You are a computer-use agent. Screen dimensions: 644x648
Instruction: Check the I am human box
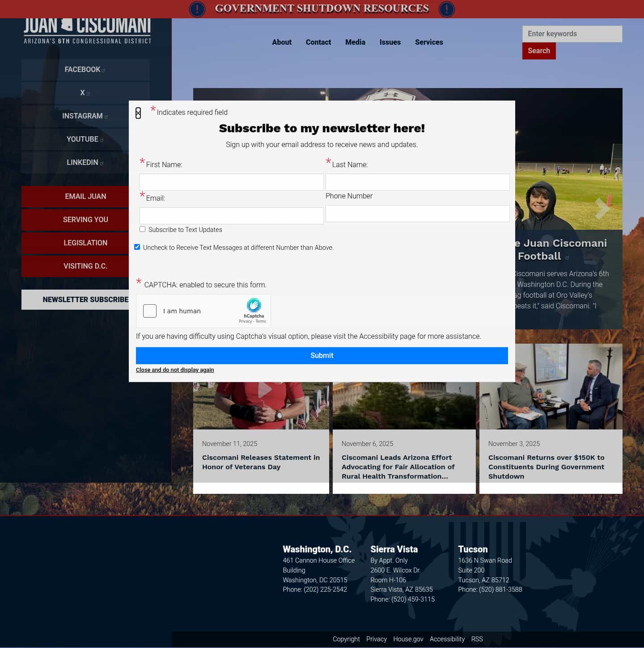pos(150,311)
